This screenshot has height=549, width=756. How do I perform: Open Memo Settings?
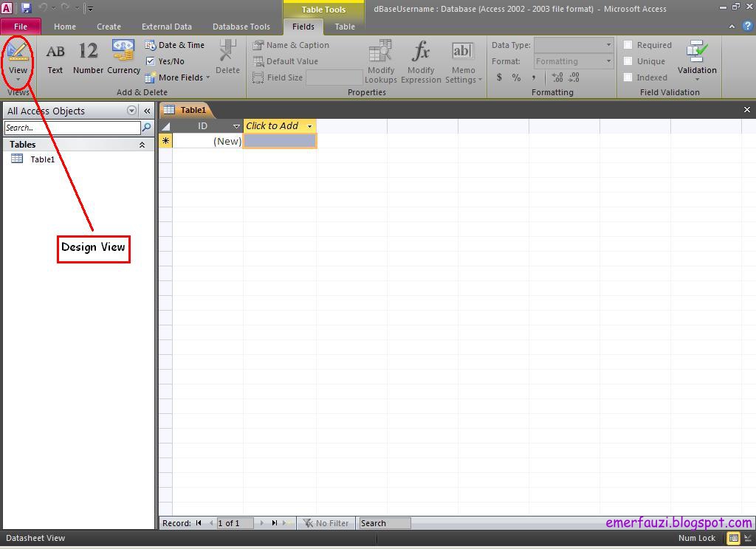click(x=463, y=62)
